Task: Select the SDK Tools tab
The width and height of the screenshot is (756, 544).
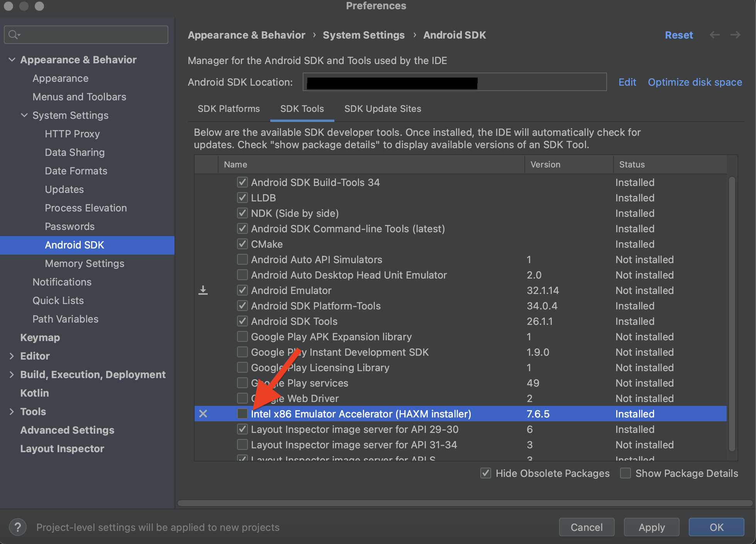Action: click(302, 109)
